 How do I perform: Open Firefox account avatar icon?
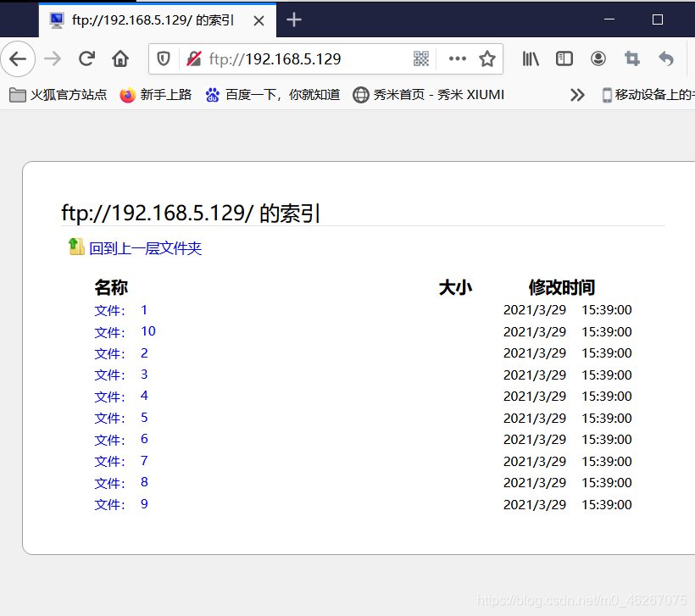(x=598, y=58)
